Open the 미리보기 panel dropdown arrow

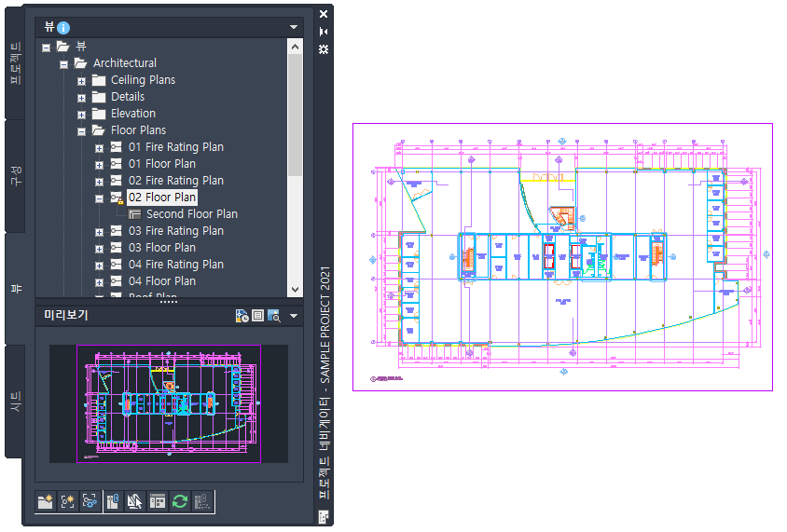294,316
